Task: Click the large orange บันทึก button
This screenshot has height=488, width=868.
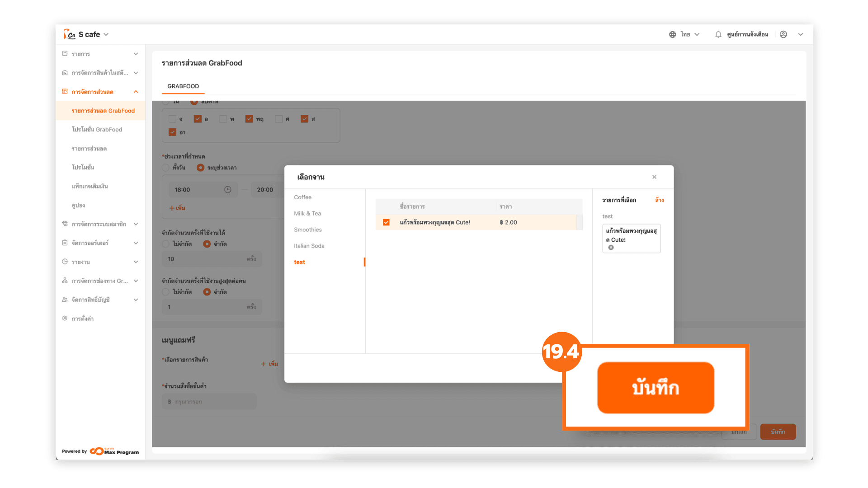Action: (656, 388)
